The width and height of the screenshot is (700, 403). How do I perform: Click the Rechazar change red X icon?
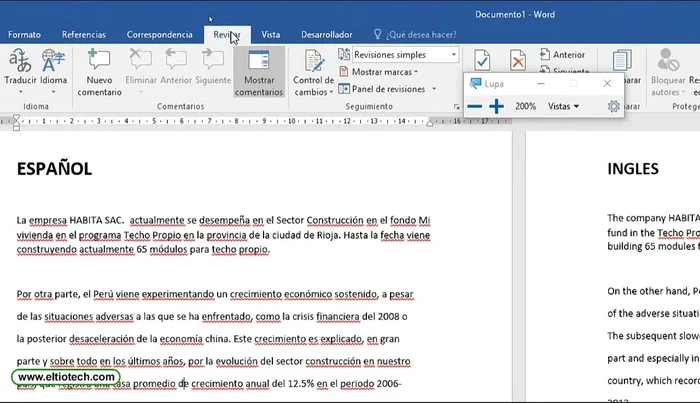(x=517, y=61)
